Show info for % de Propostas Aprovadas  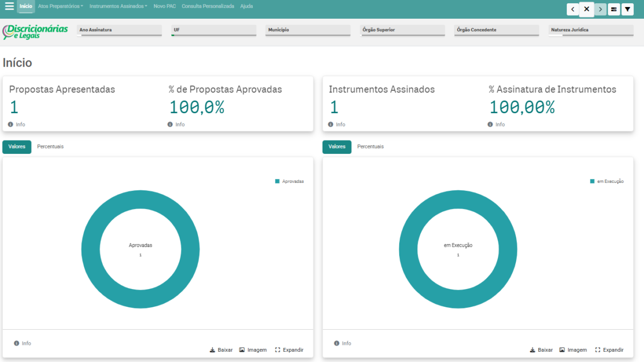click(x=176, y=124)
